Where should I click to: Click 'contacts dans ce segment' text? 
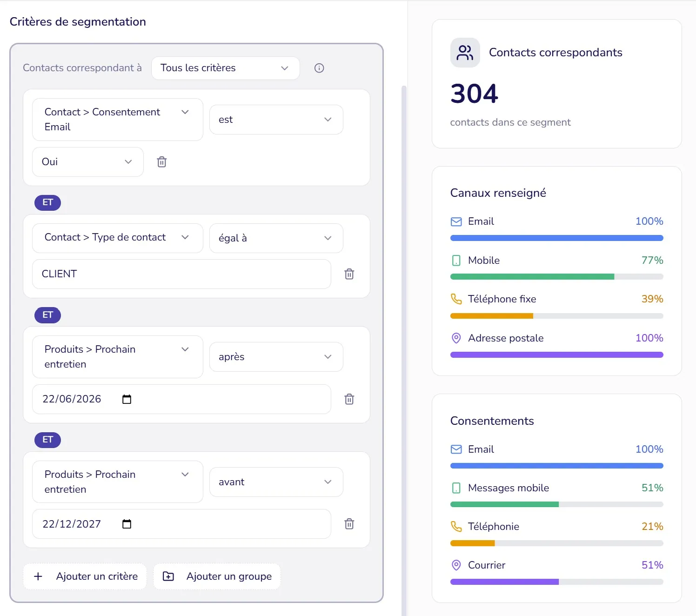pyautogui.click(x=510, y=122)
